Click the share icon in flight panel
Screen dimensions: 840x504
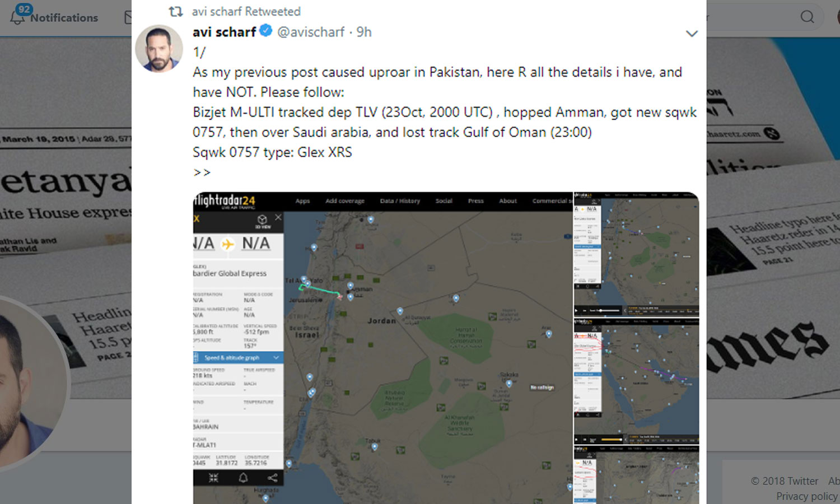tap(272, 478)
